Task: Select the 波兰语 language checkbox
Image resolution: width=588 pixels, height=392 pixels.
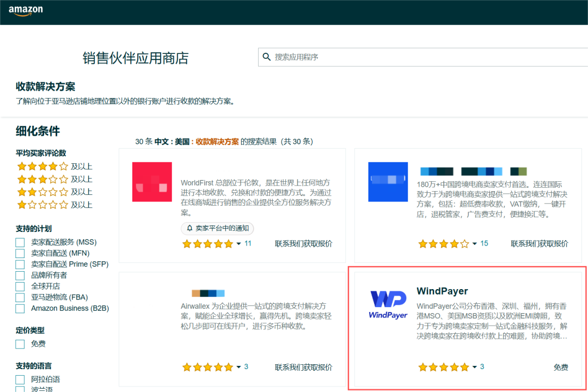Action: point(20,389)
